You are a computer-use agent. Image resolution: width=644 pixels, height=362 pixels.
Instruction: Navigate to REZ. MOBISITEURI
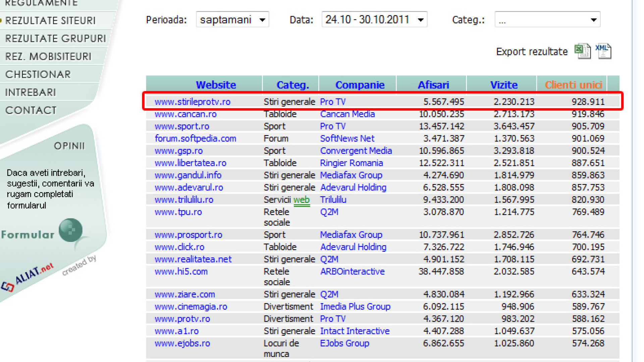(x=48, y=56)
